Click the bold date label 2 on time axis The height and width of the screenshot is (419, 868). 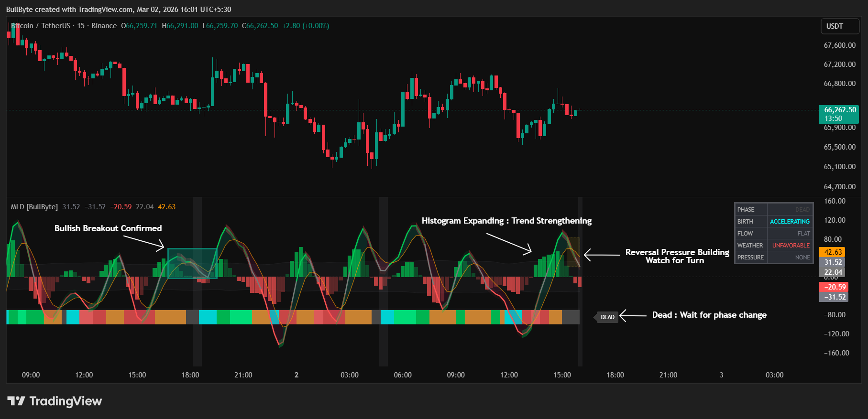297,375
